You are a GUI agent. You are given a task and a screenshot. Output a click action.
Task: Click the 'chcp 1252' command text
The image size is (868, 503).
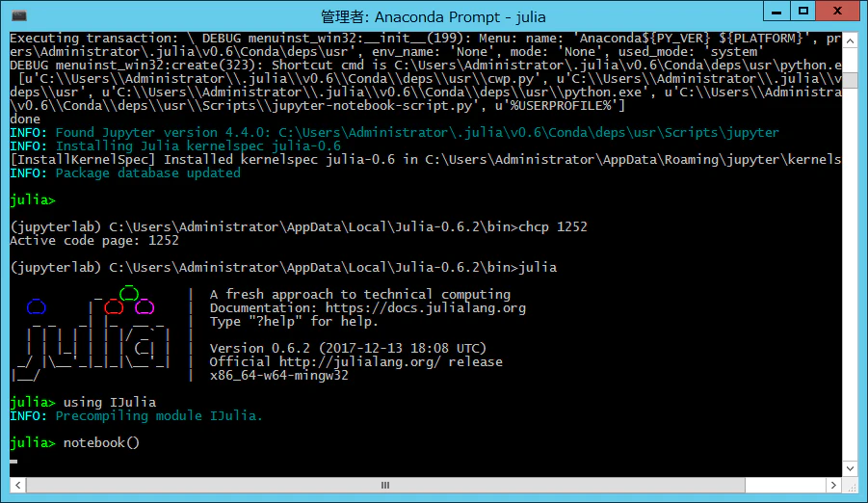point(552,227)
